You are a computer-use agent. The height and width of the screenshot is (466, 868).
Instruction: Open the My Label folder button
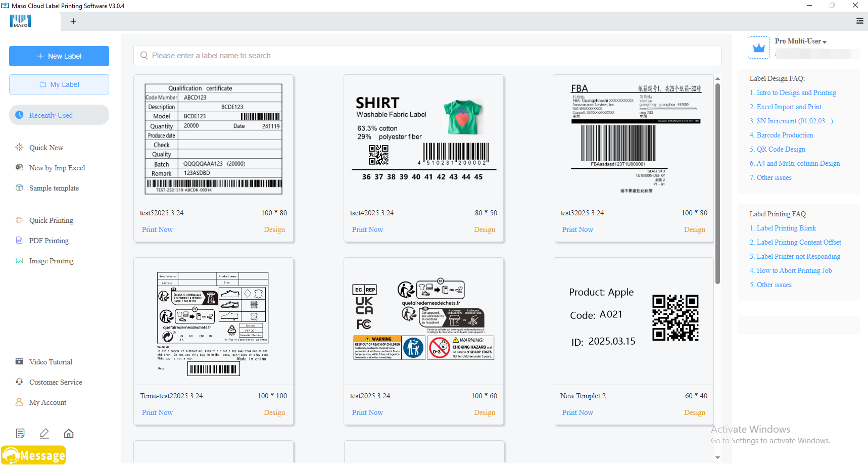59,84
